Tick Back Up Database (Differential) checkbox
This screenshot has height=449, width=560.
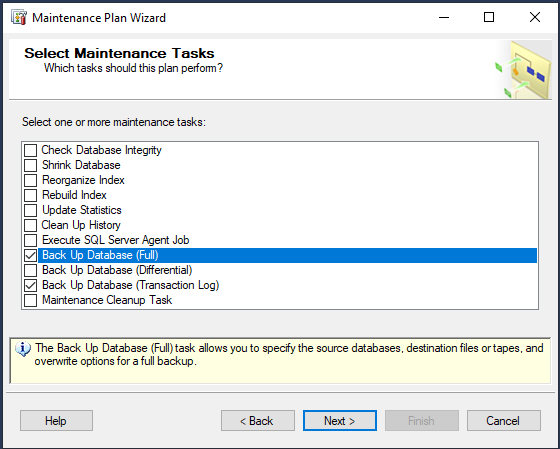(30, 270)
